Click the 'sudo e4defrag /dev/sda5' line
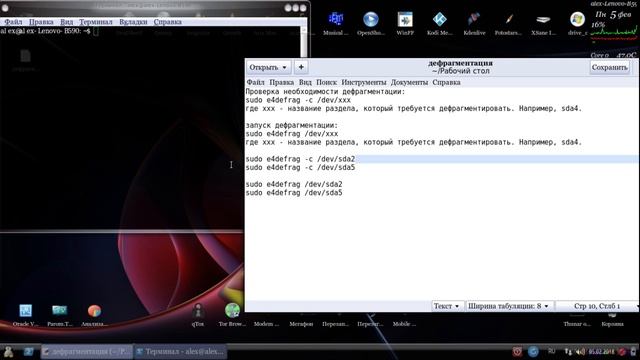This screenshot has height=360, width=640. coord(294,193)
